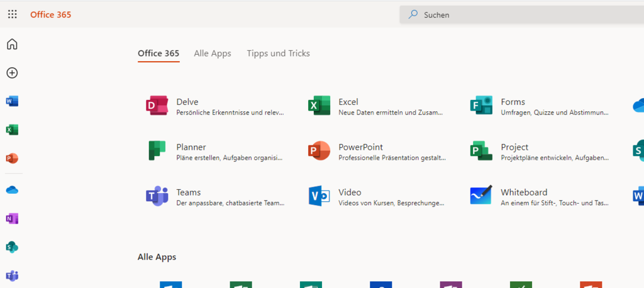Open the Forms app name link
The image size is (644, 288).
513,102
